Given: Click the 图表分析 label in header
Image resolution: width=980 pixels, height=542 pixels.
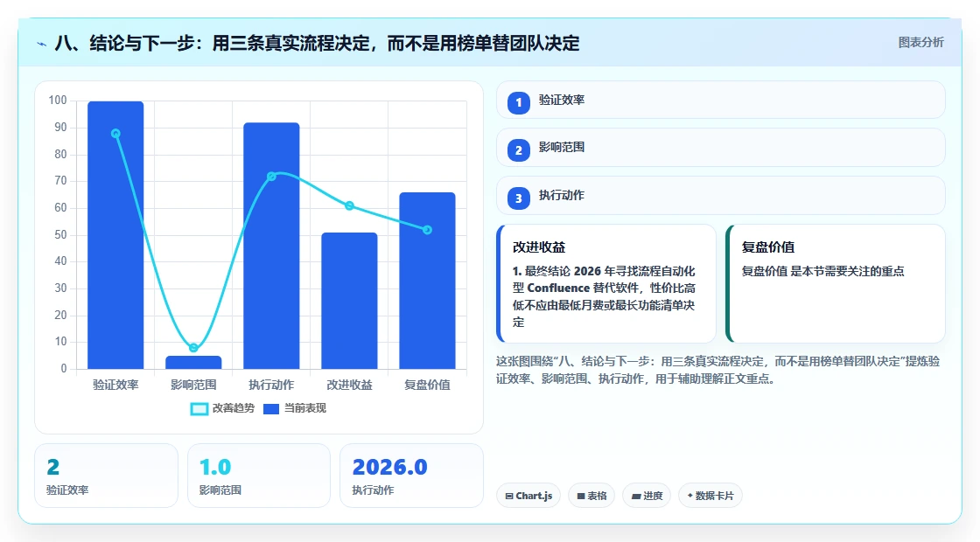Looking at the screenshot, I should [920, 43].
